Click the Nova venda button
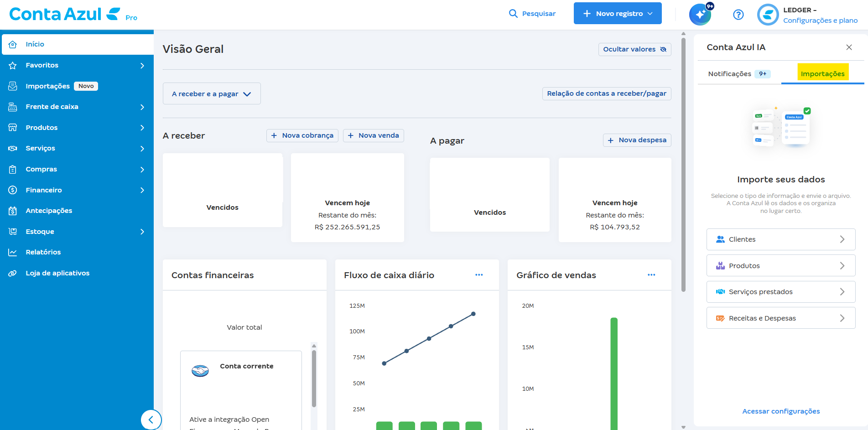The height and width of the screenshot is (430, 868). (373, 135)
